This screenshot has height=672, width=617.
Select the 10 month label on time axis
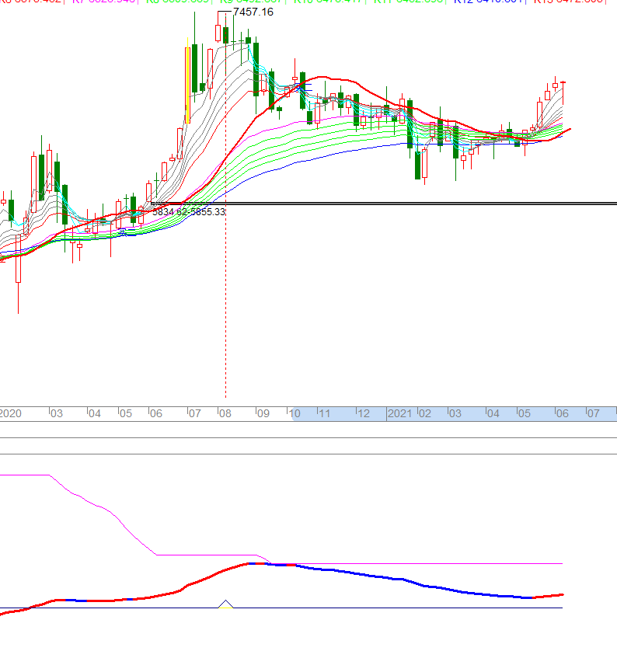pos(295,413)
